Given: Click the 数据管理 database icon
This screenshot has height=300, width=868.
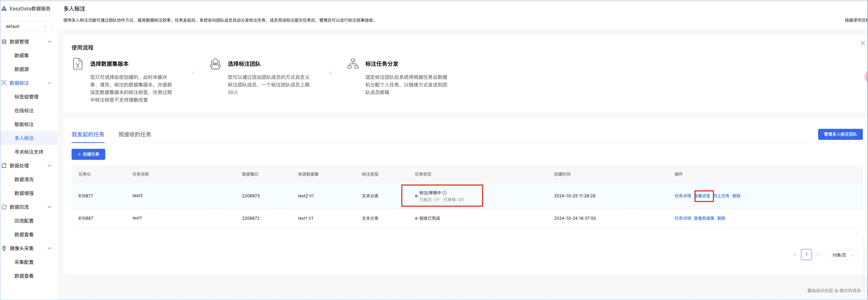Looking at the screenshot, I should (4, 42).
